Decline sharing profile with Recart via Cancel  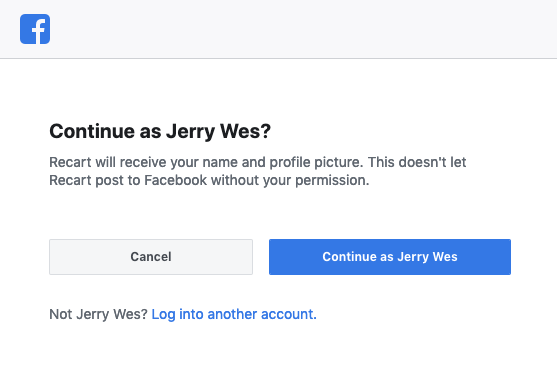151,257
